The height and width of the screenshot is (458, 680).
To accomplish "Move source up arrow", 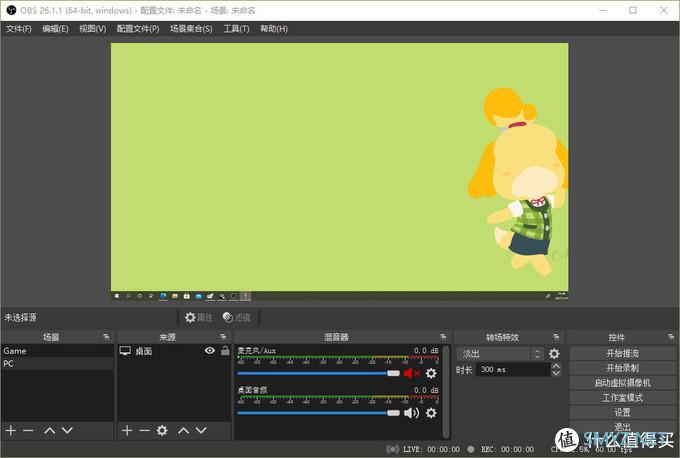I will 183,430.
